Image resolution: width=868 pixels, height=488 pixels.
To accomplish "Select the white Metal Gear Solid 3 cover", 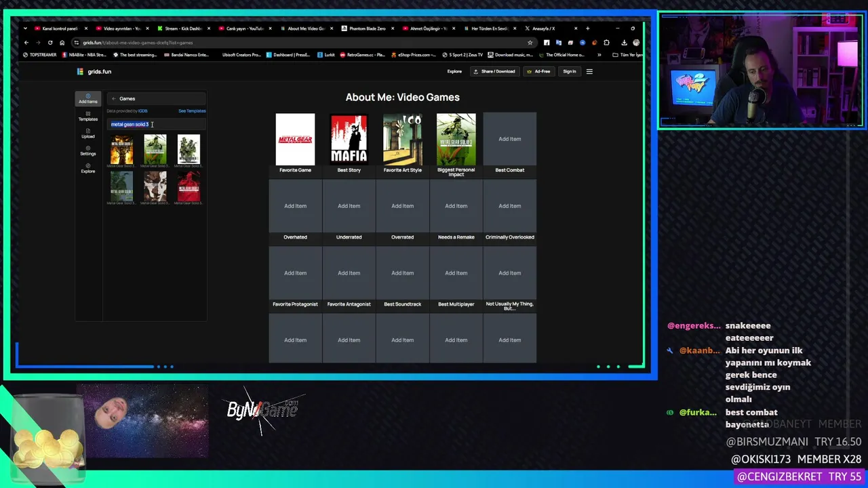I will point(189,149).
